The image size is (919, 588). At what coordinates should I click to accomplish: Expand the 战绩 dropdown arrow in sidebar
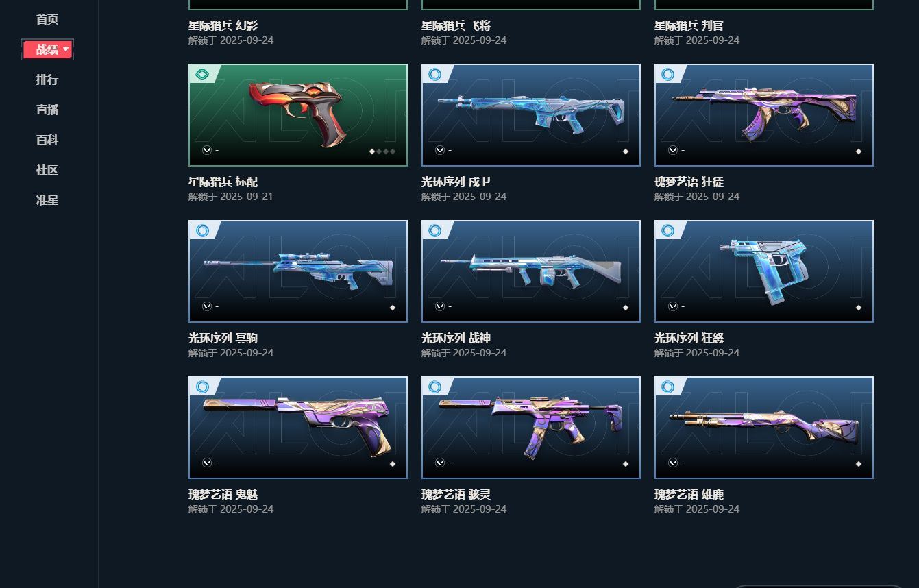(66, 49)
